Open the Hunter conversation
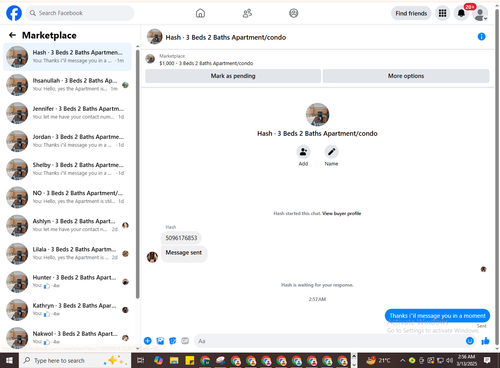The image size is (500, 368). click(67, 282)
